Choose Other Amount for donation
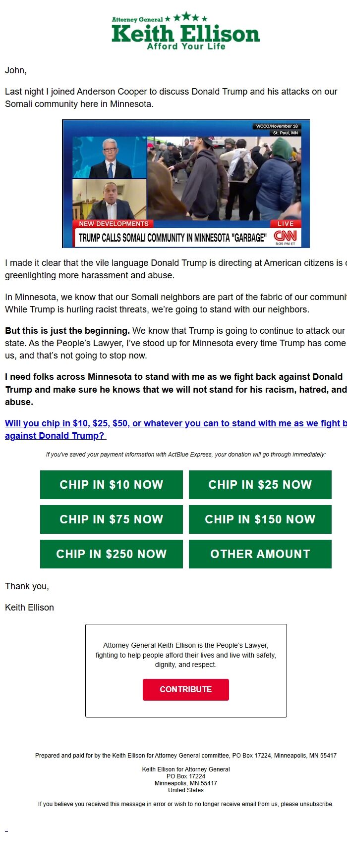347x868 pixels. pos(260,554)
